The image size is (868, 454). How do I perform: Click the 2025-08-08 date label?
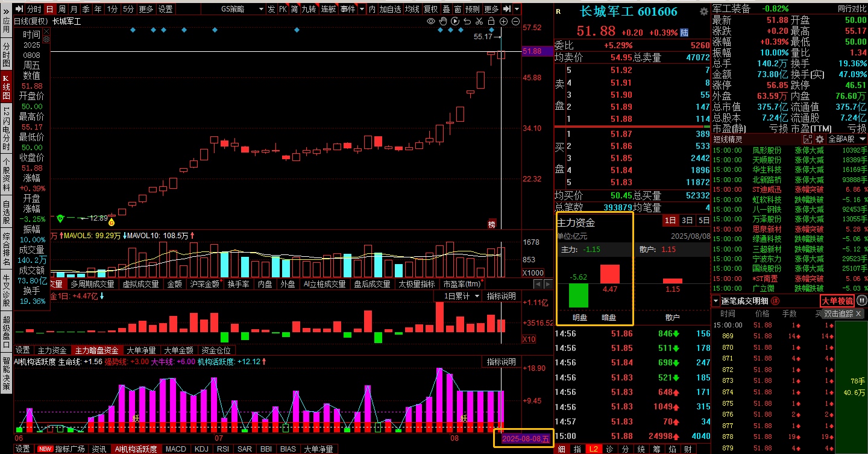tap(526, 439)
